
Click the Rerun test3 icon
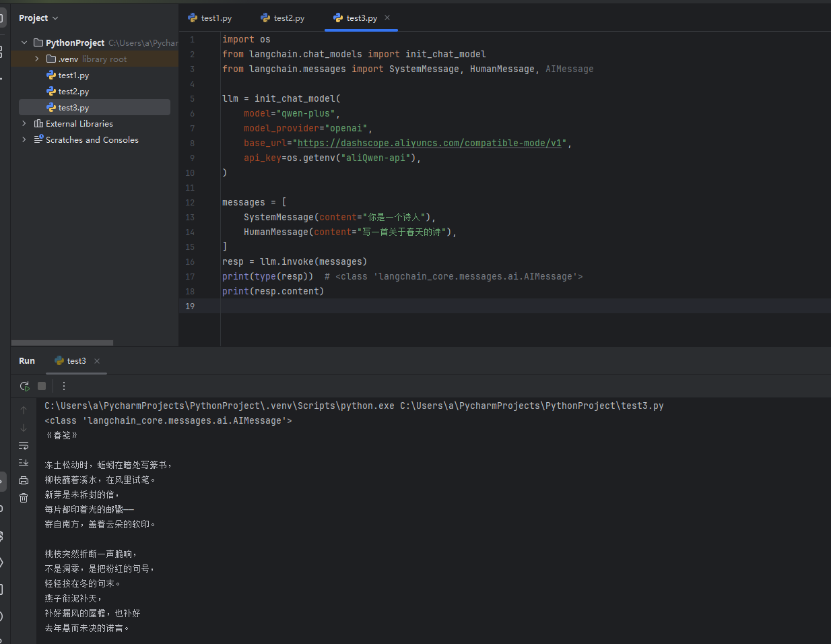24,386
